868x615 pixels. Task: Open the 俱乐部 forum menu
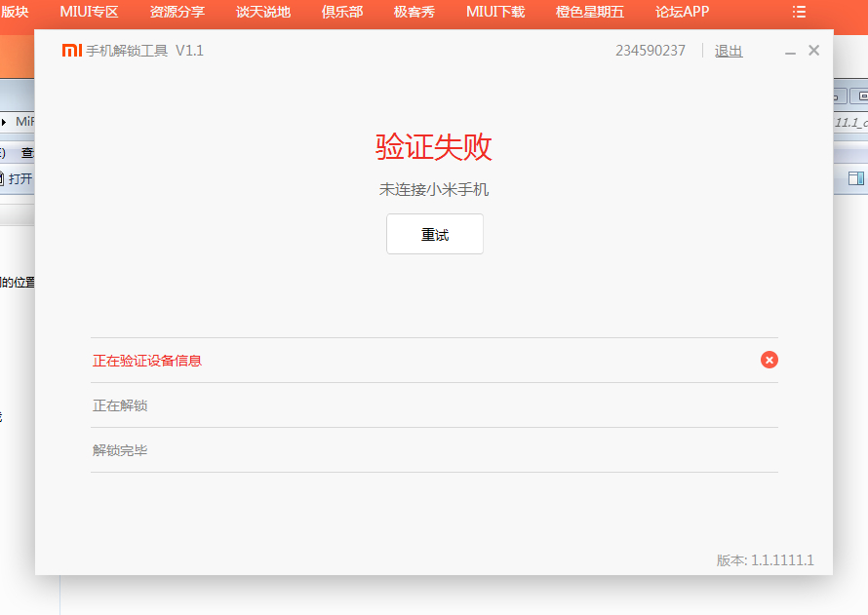[342, 12]
